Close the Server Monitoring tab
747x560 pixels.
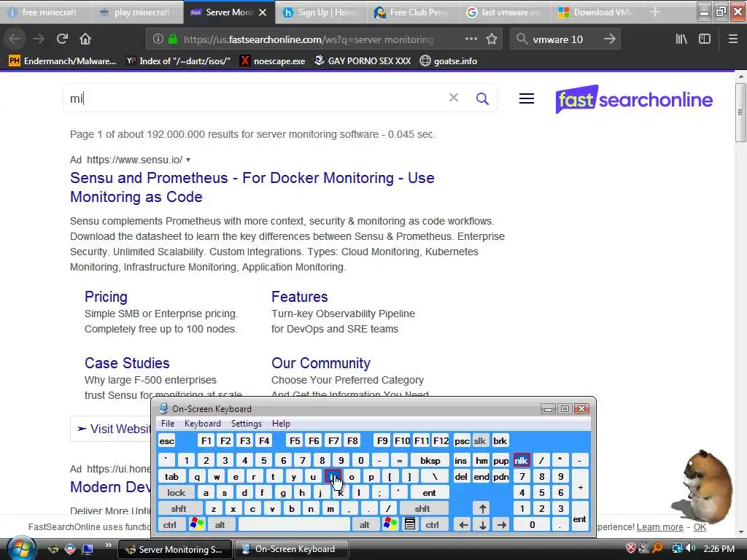[x=263, y=12]
